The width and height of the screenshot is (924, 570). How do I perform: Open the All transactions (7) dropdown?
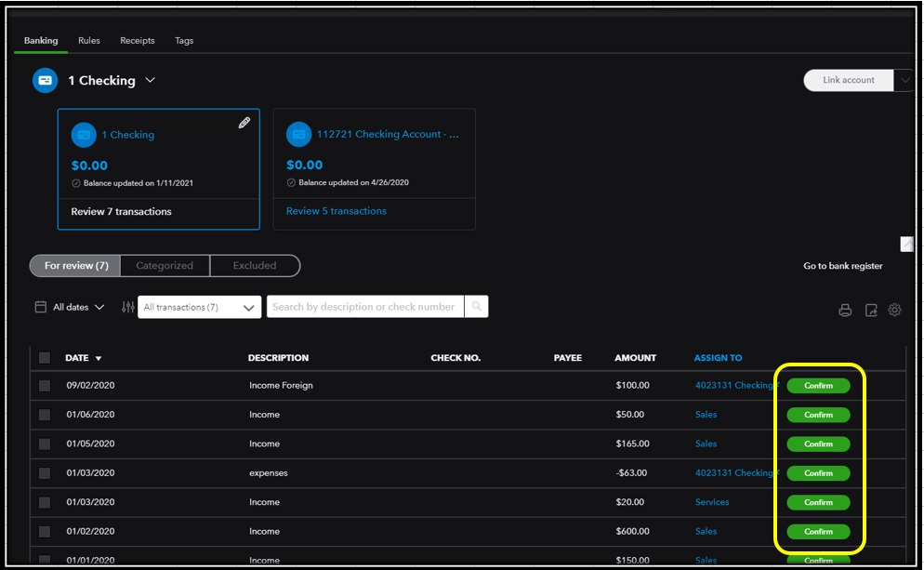[x=200, y=308]
